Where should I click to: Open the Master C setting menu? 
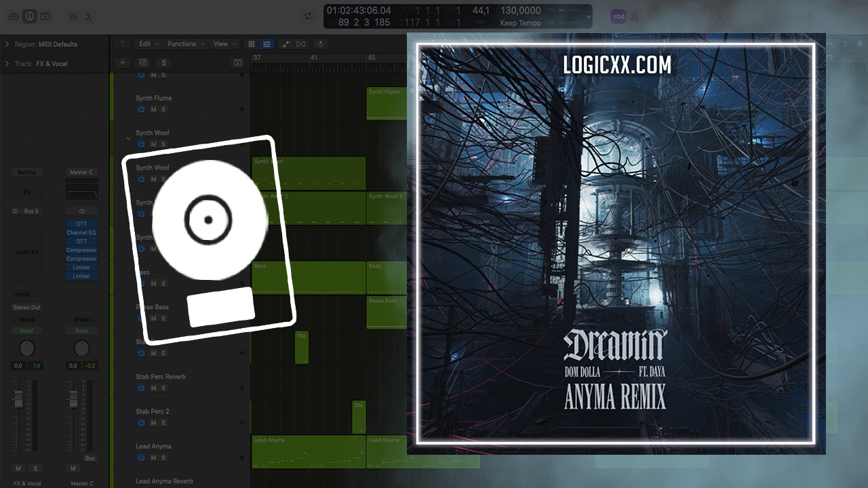(81, 172)
